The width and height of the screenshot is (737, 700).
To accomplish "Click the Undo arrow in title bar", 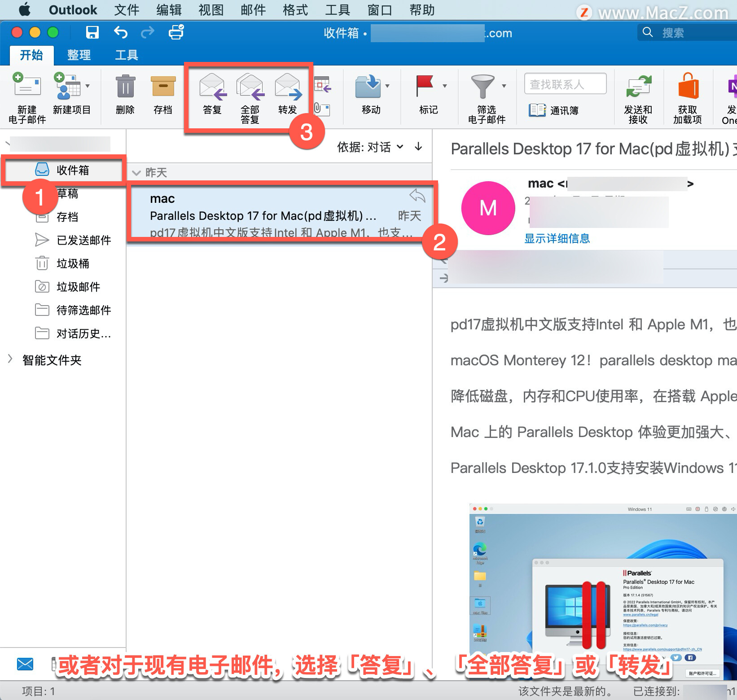I will pos(120,32).
